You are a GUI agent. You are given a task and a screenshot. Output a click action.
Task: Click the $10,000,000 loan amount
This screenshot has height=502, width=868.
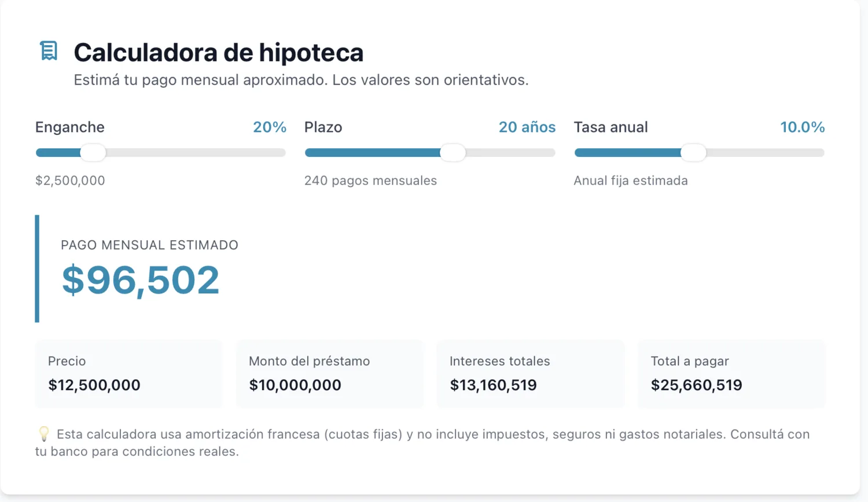pos(295,385)
